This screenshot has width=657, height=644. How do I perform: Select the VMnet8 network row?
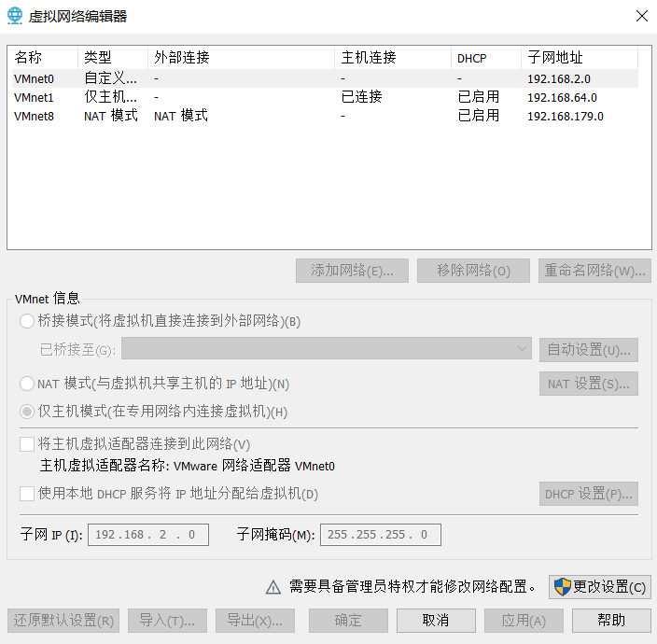point(325,116)
